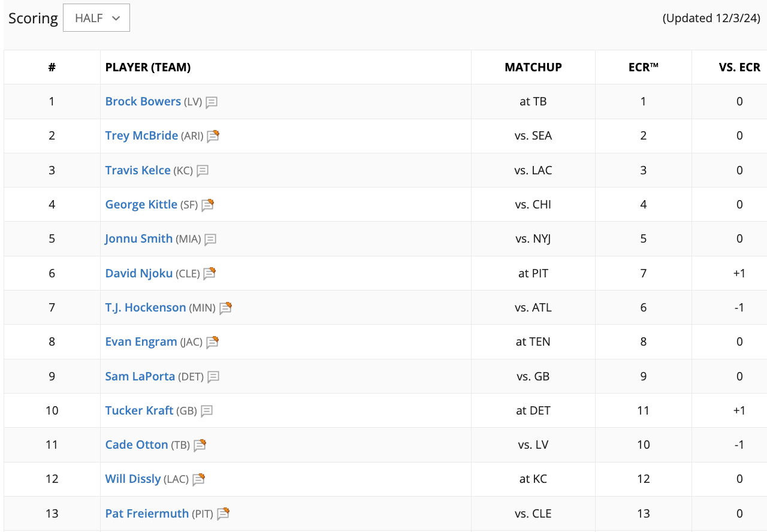Select the 'vs. CHI' matchup cell

click(x=533, y=204)
